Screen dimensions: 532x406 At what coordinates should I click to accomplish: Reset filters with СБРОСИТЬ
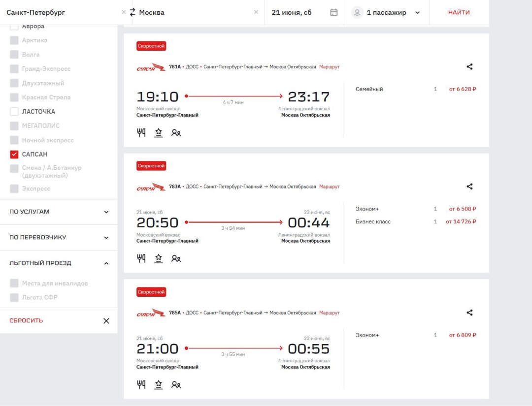[26, 320]
